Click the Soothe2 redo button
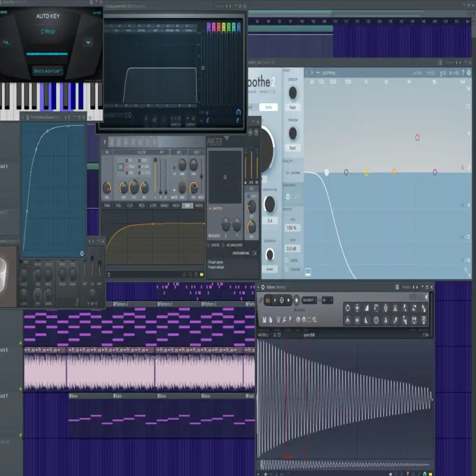Image resolution: width=476 pixels, height=476 pixels. pos(431,73)
